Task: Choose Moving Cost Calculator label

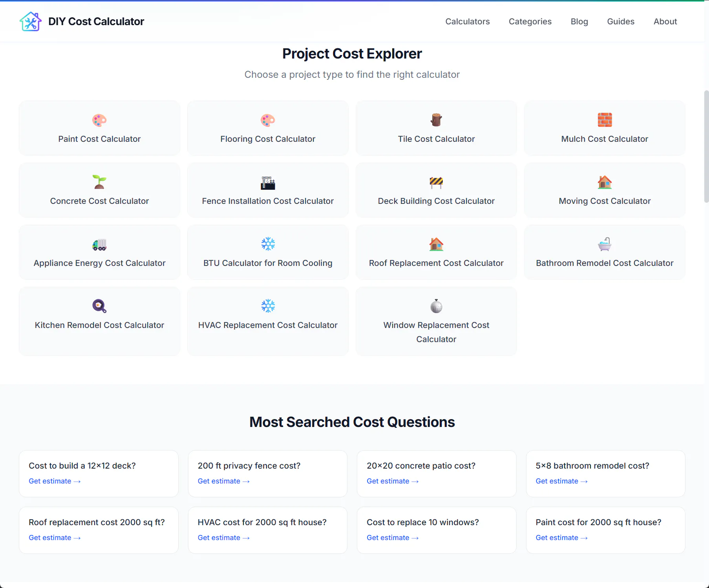Action: (x=605, y=201)
